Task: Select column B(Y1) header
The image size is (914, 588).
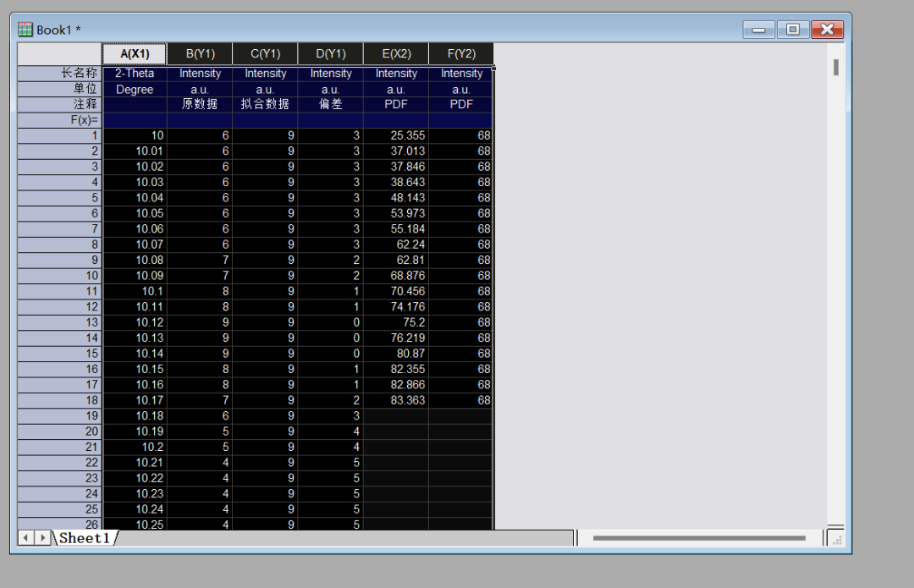Action: (x=200, y=54)
